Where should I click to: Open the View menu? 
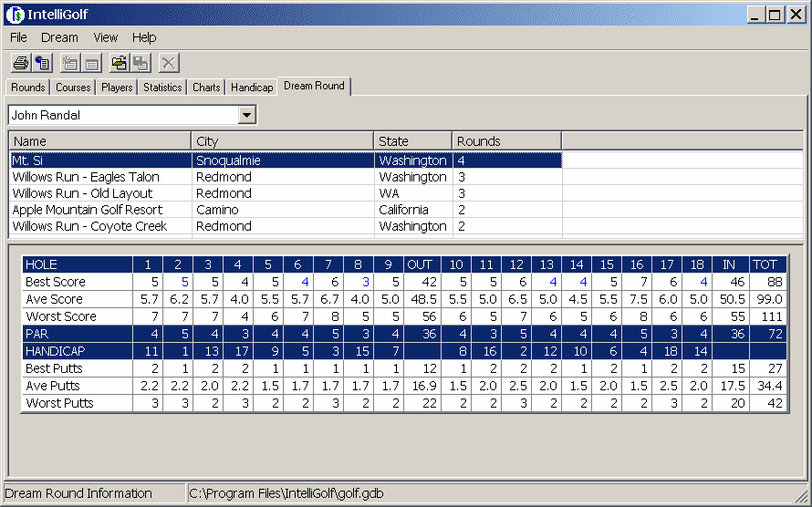tap(106, 37)
